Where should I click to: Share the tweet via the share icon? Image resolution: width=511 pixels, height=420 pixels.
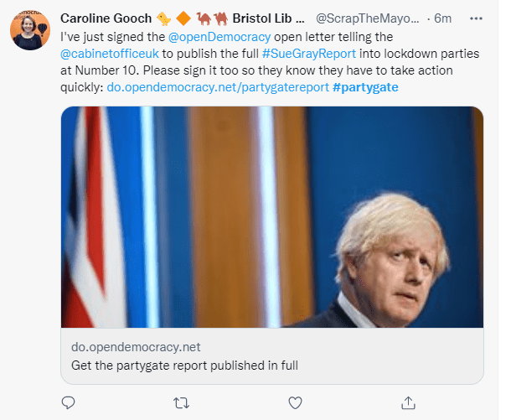click(408, 402)
